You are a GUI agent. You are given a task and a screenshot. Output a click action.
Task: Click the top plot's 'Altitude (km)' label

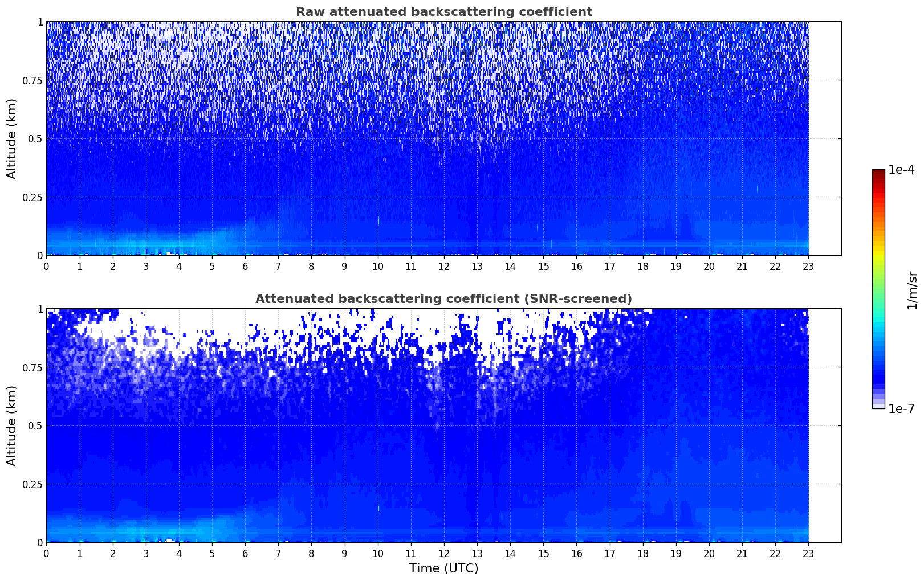(12, 138)
